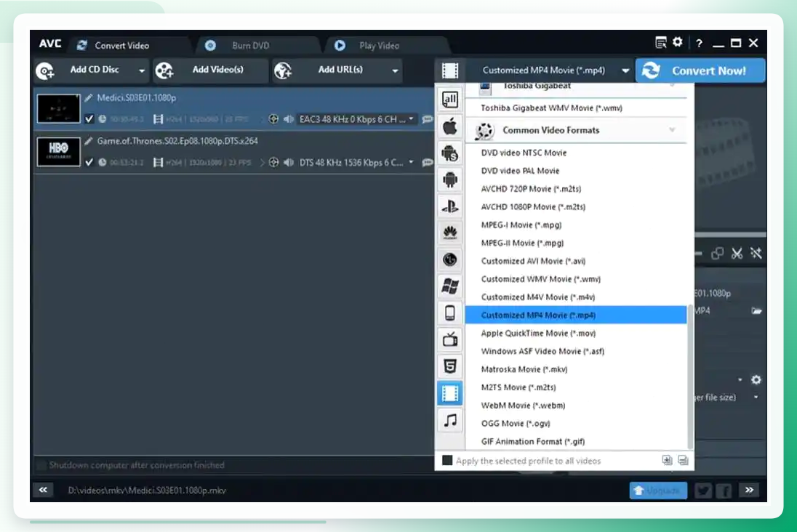
Task: Open Add CD Disc dropdown arrow
Action: 142,70
